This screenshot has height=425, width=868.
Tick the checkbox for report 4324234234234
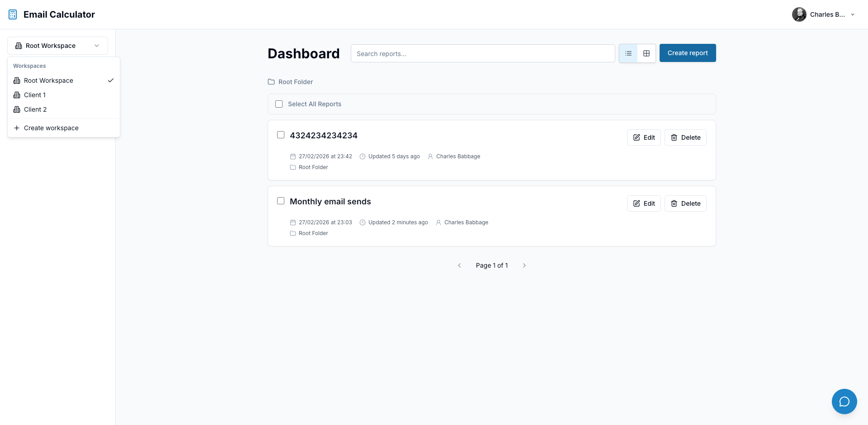click(x=281, y=135)
